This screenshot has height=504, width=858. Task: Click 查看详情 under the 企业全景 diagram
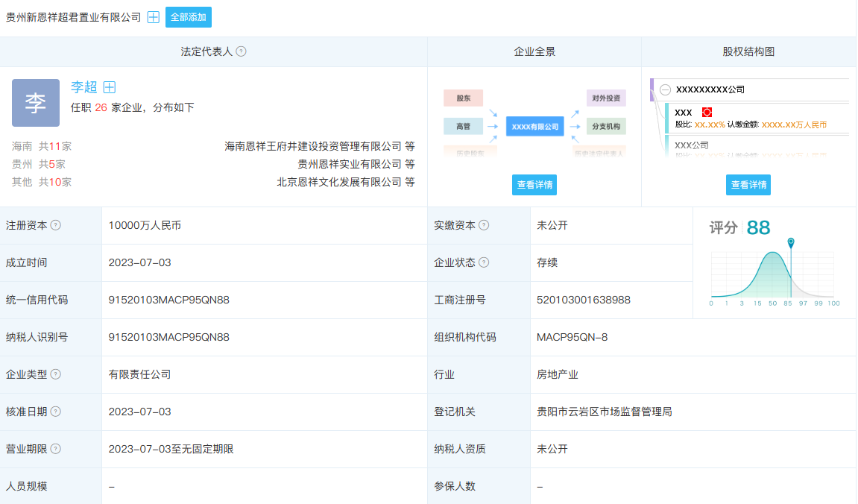coord(534,185)
